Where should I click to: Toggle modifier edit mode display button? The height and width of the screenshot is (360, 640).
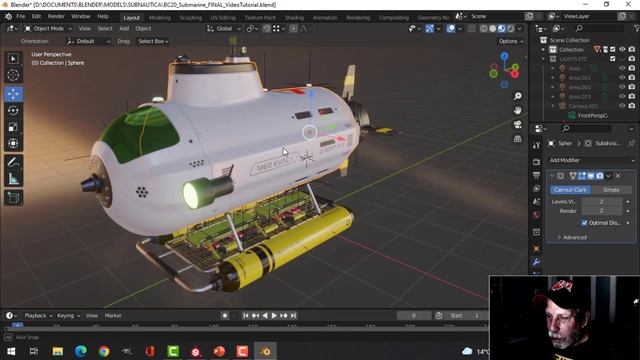click(x=582, y=176)
